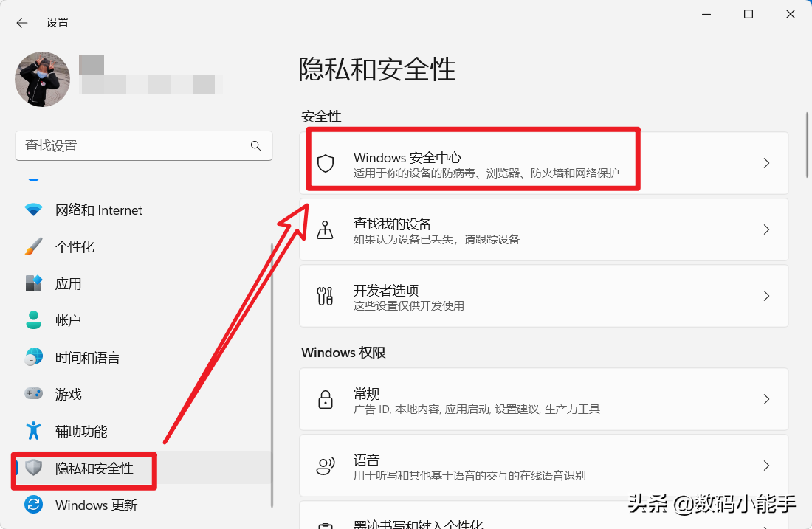Open 帐户 settings category
Viewport: 812px width, 529px height.
143,320
